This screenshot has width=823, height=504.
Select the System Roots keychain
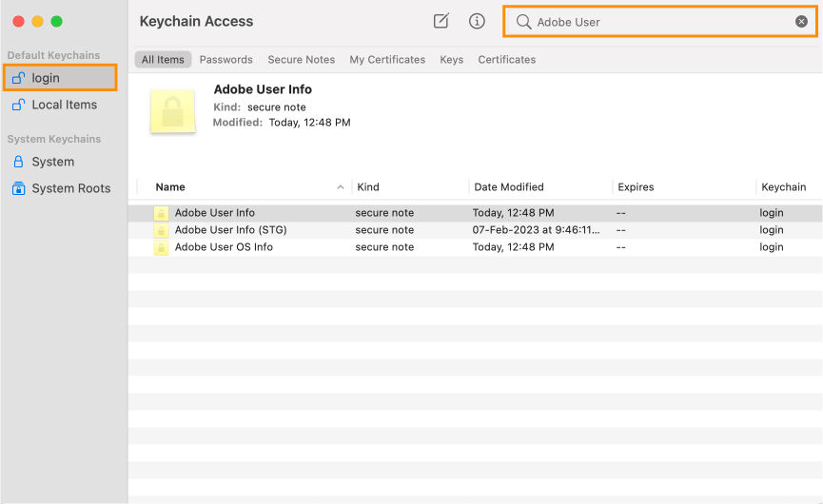coord(70,188)
